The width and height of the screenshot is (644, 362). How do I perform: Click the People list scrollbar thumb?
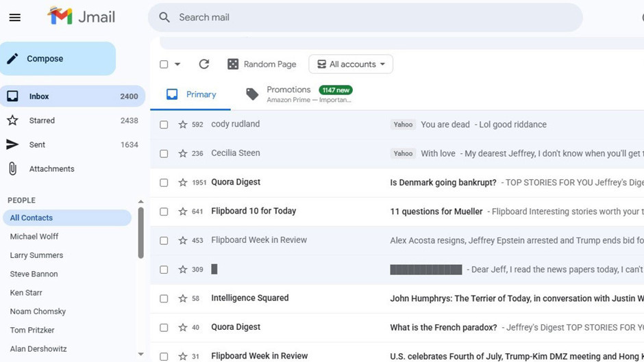pos(140,233)
